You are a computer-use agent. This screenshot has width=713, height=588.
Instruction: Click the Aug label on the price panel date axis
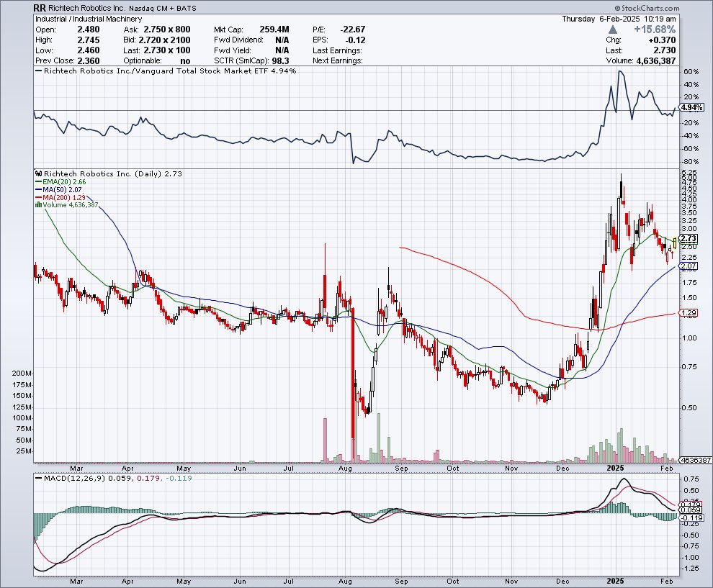[x=346, y=469]
